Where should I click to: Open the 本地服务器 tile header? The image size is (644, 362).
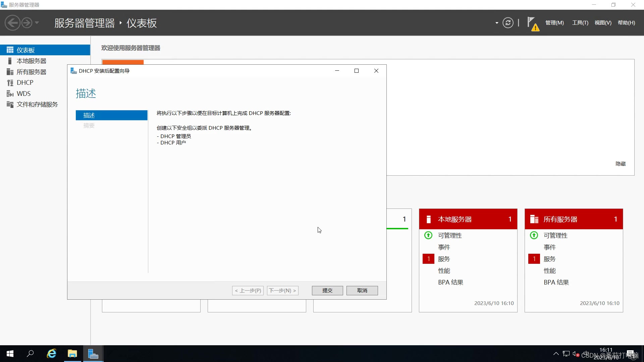[x=468, y=219]
